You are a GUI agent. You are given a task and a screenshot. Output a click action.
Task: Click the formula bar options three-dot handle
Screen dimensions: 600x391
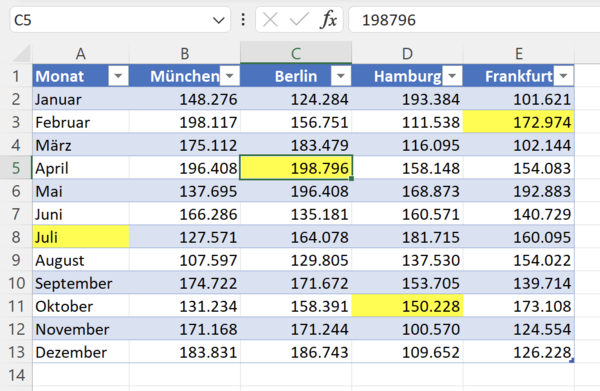click(x=243, y=20)
